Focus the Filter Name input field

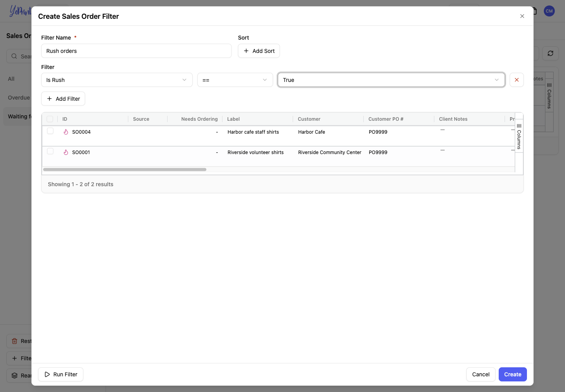coord(137,51)
